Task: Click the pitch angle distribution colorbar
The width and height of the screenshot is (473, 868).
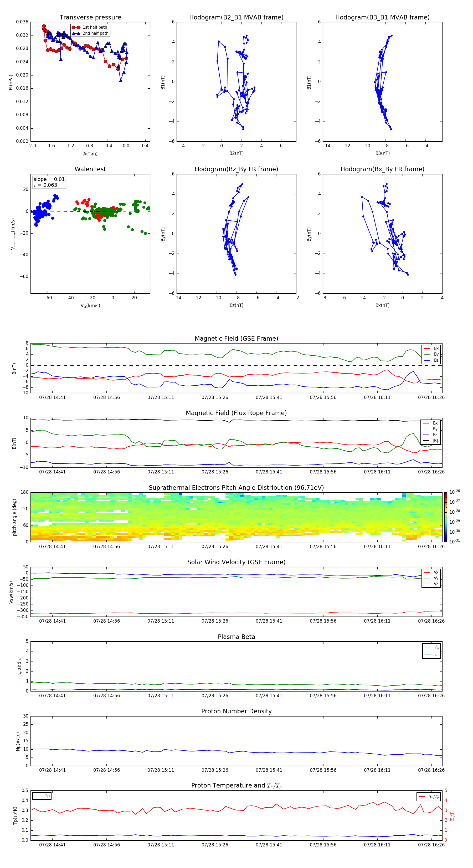Action: (x=446, y=517)
